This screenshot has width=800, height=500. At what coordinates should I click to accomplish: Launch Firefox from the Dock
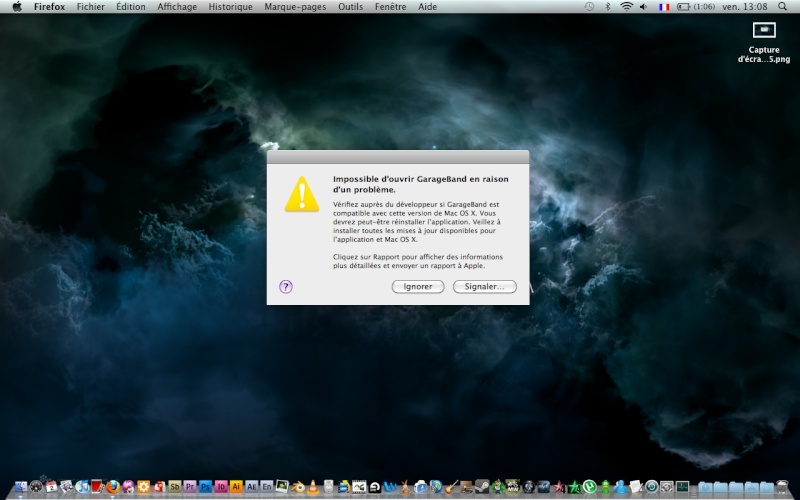tap(113, 487)
